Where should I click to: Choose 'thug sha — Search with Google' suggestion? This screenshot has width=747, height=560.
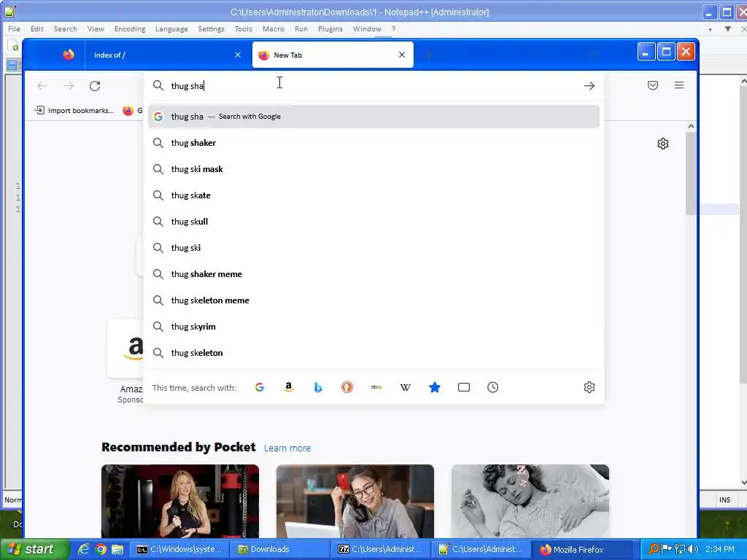click(x=373, y=117)
